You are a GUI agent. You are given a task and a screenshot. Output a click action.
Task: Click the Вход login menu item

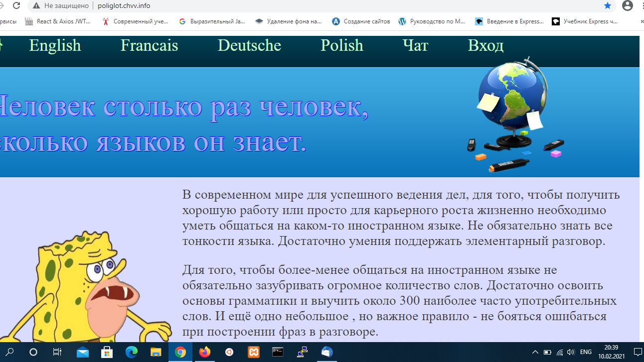485,45
